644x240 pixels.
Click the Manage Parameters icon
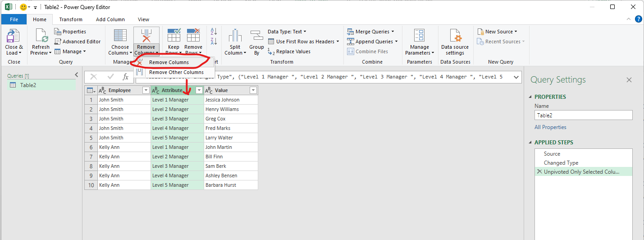click(x=420, y=36)
